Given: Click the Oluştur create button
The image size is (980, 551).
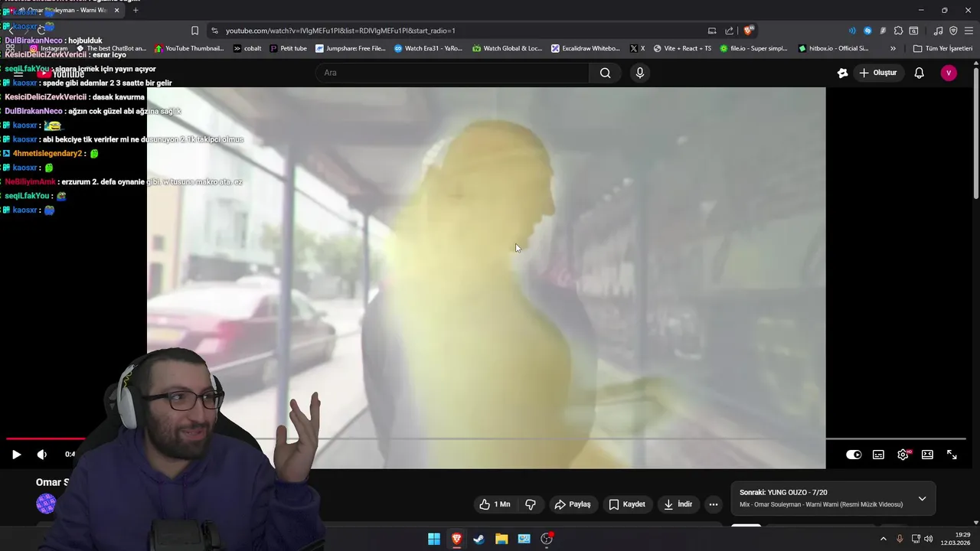Looking at the screenshot, I should tap(877, 73).
